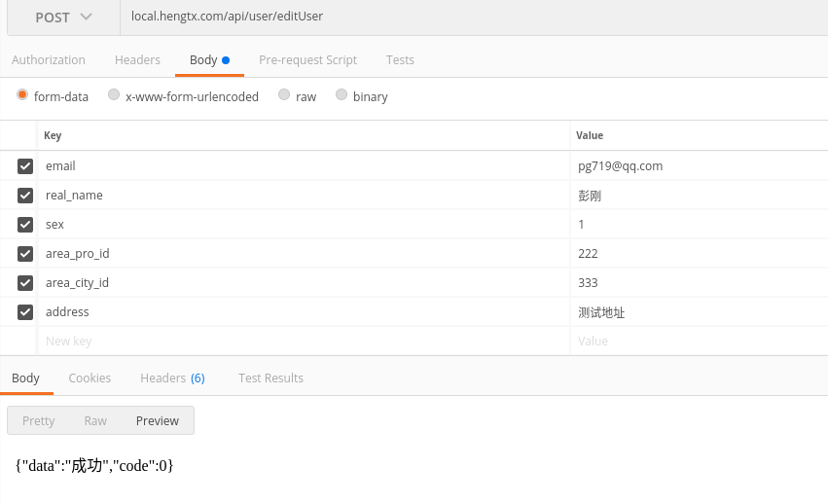Click the request URL field
Screen dimensions: 828x504
474,18
